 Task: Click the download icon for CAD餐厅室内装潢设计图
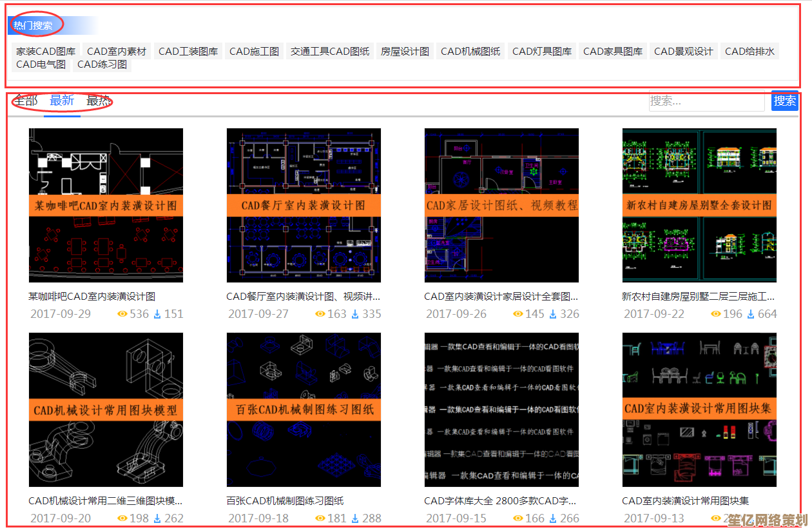(x=354, y=314)
